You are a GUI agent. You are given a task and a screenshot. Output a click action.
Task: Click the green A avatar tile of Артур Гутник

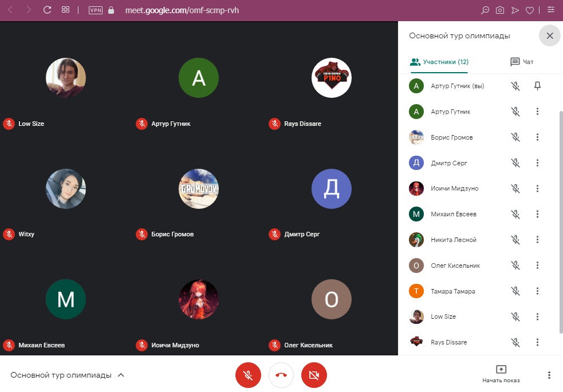point(199,78)
